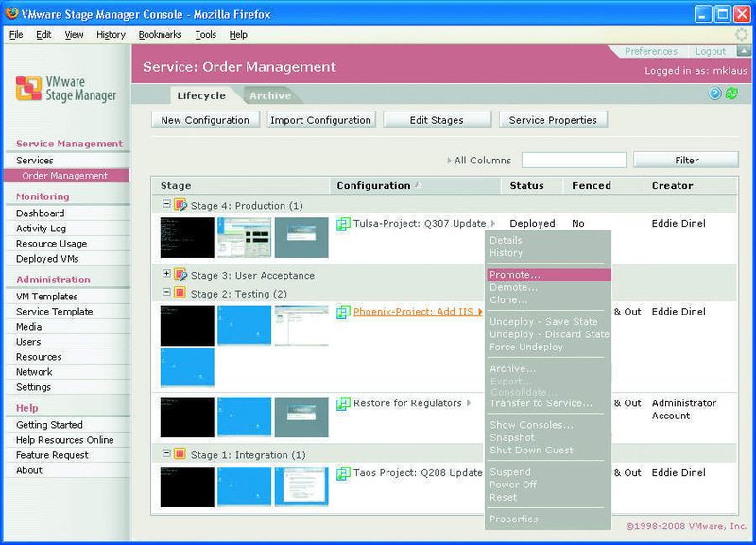Image resolution: width=756 pixels, height=545 pixels.
Task: Click the collapse header arrow near Logout
Action: (744, 51)
